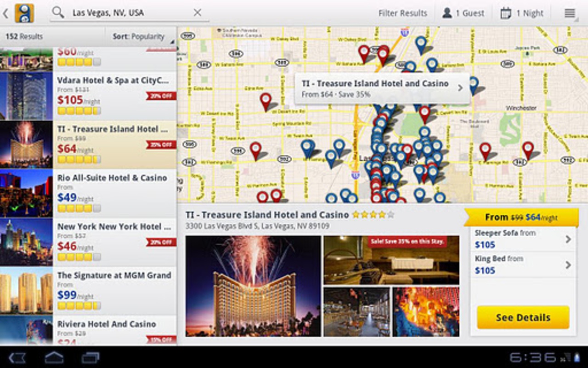
Task: Open Rio All-Suite thumbnail image
Action: pos(26,193)
